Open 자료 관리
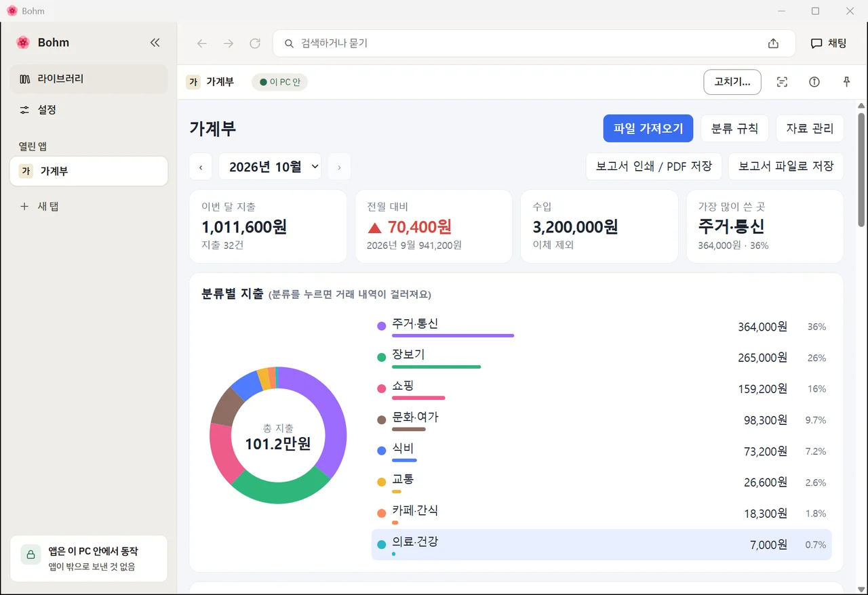Screen dimensions: 868x595 click(810, 128)
